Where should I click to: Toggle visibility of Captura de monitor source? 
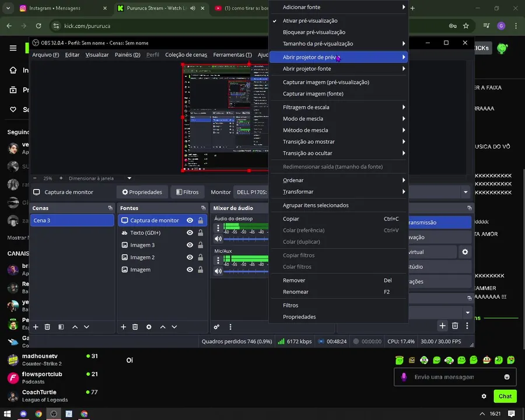click(x=190, y=220)
